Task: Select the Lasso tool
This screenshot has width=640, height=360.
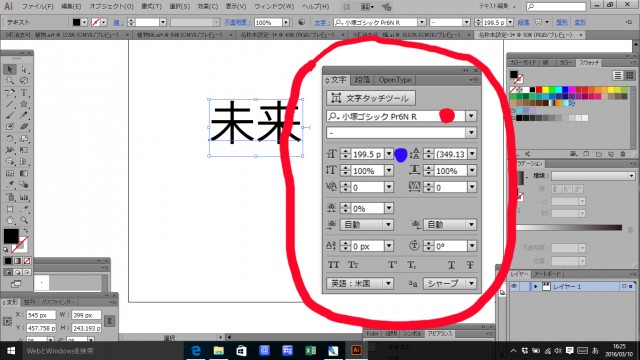Action: pos(24,81)
